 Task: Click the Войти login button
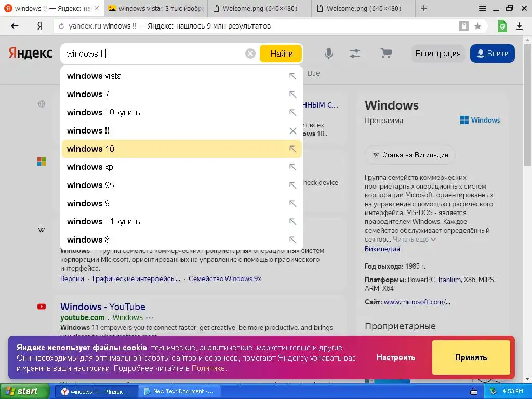493,54
